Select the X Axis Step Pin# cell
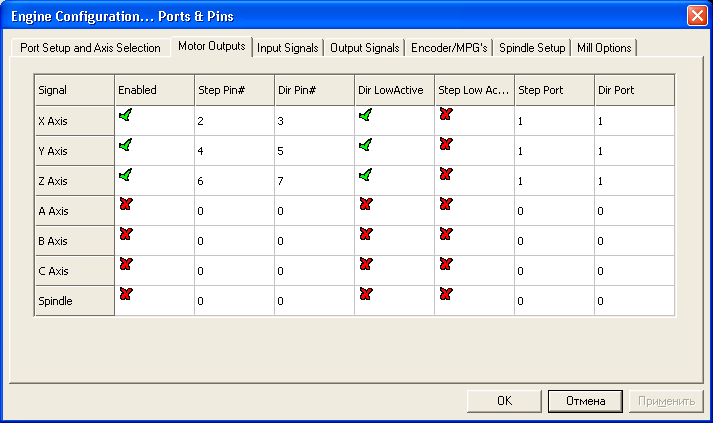 pyautogui.click(x=234, y=121)
